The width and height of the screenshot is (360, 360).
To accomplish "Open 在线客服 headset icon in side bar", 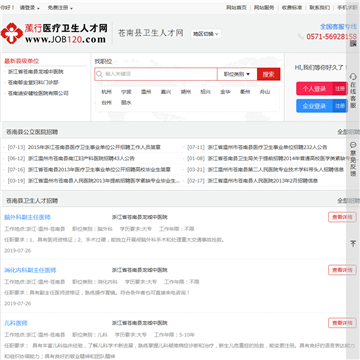I will pyautogui.click(x=353, y=77).
